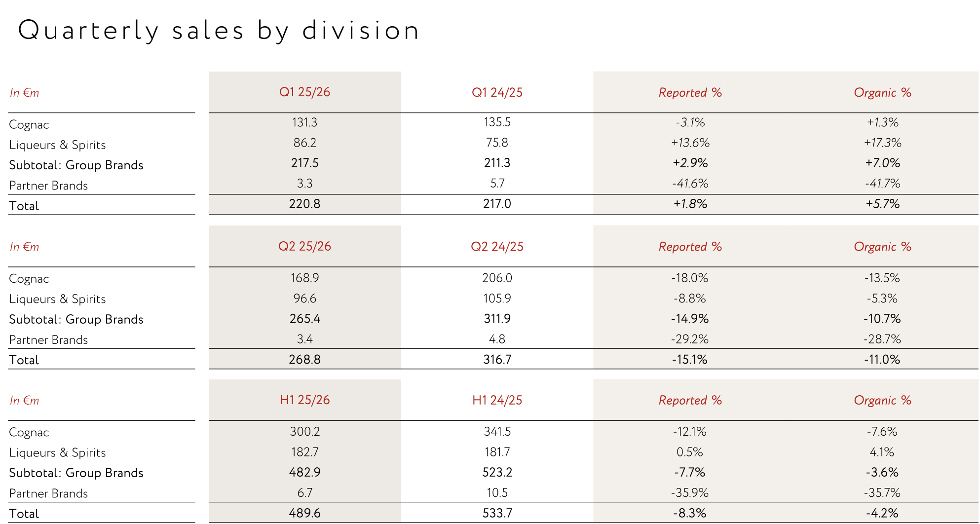
Task: Select Q2 total reported change -15.1%
Action: [x=689, y=360]
